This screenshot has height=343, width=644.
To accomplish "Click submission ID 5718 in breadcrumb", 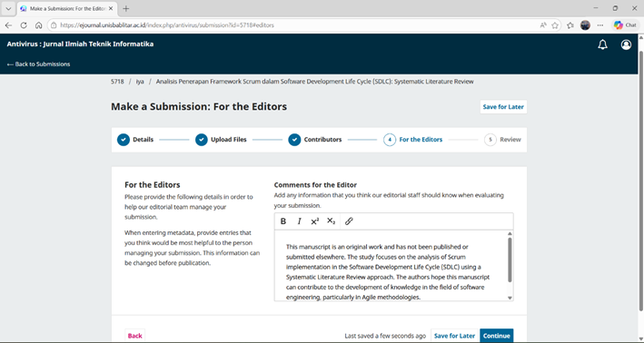I will [117, 82].
